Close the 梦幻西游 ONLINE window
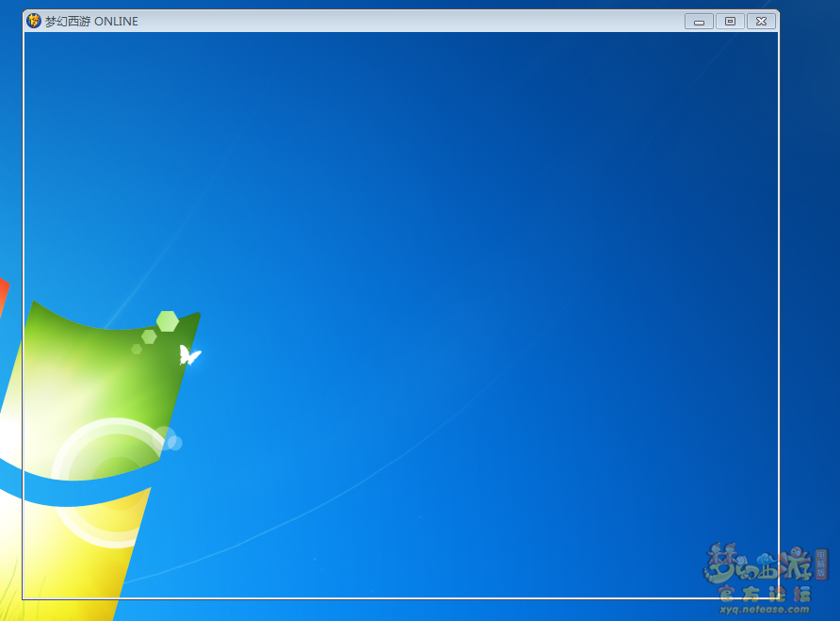The image size is (840, 621). point(761,22)
